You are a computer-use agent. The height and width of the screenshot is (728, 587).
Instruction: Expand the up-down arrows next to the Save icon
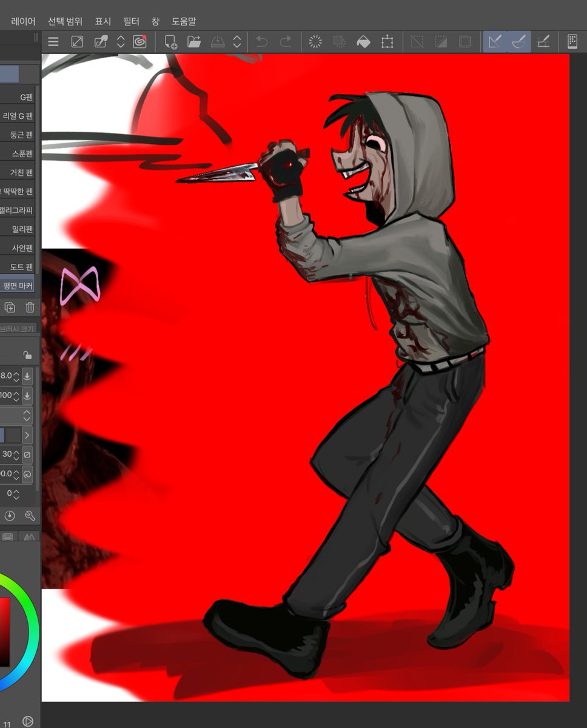point(237,42)
